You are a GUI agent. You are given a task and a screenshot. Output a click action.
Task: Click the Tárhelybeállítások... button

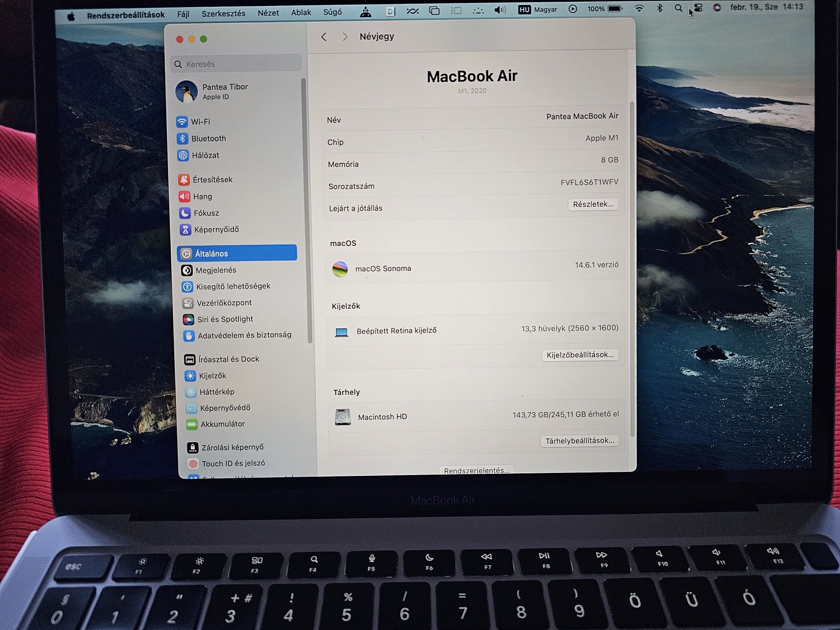point(580,441)
